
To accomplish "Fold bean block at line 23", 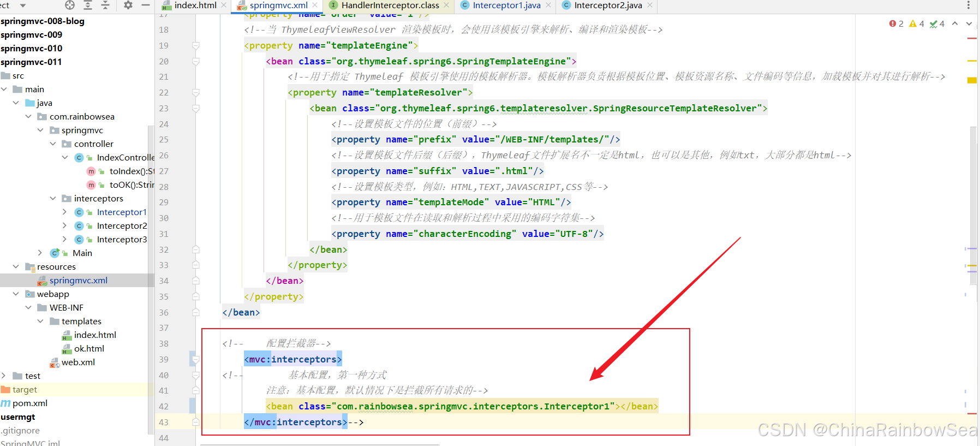I will click(x=196, y=108).
